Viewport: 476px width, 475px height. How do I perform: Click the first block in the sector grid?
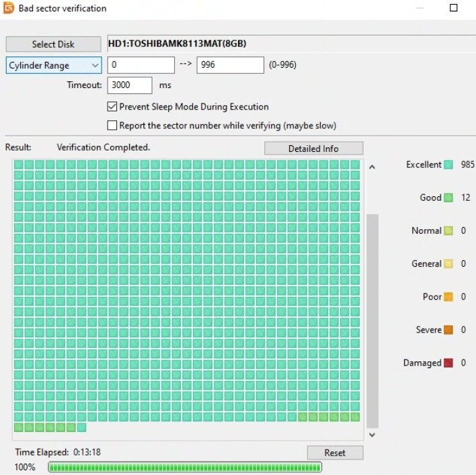tap(19, 165)
